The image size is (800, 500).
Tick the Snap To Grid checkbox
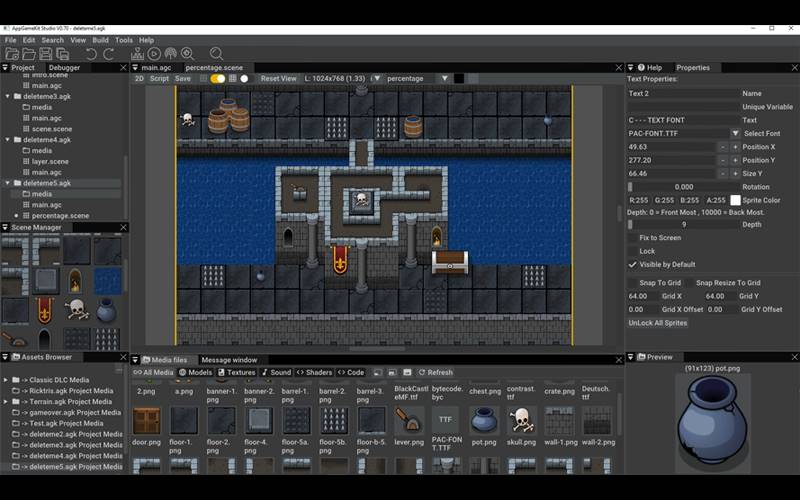tap(632, 283)
